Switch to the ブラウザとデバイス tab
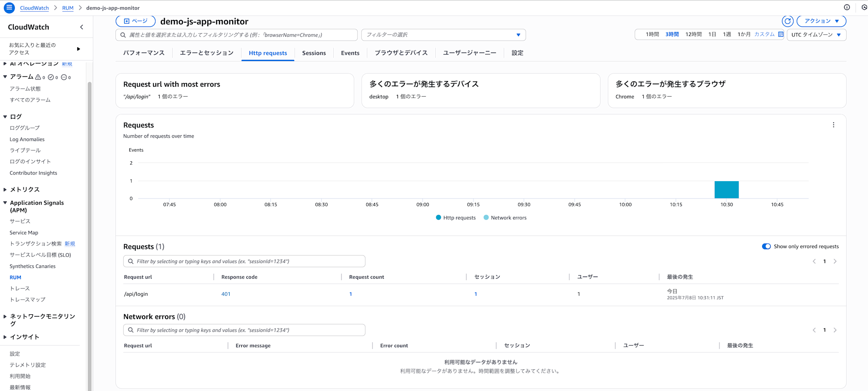Image resolution: width=868 pixels, height=391 pixels. pos(401,53)
